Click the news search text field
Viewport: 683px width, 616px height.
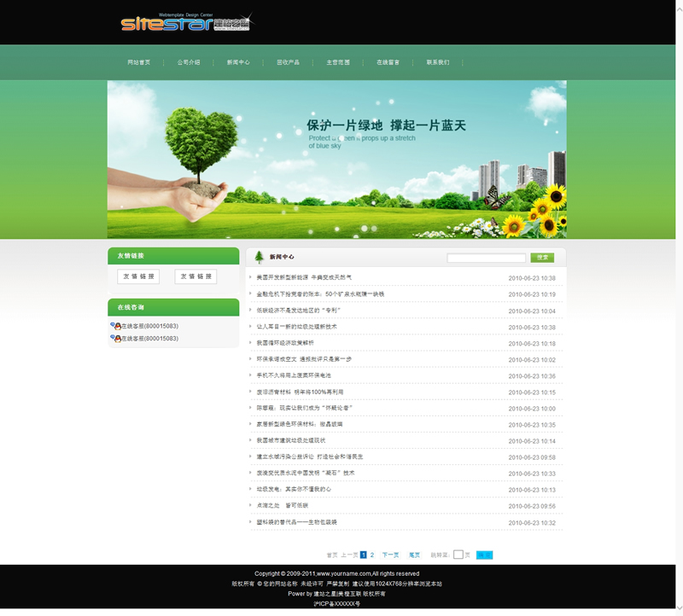(x=486, y=258)
